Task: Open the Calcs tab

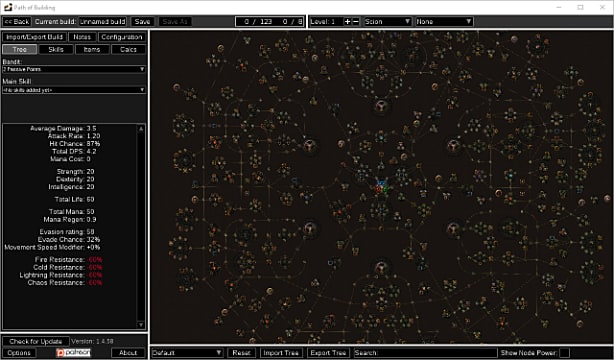Action: pos(128,49)
